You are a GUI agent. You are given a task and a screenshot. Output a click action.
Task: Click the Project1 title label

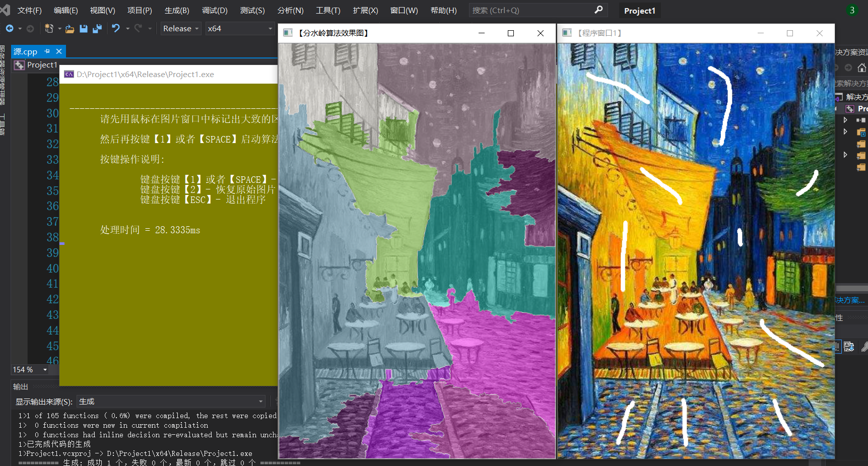pyautogui.click(x=639, y=11)
